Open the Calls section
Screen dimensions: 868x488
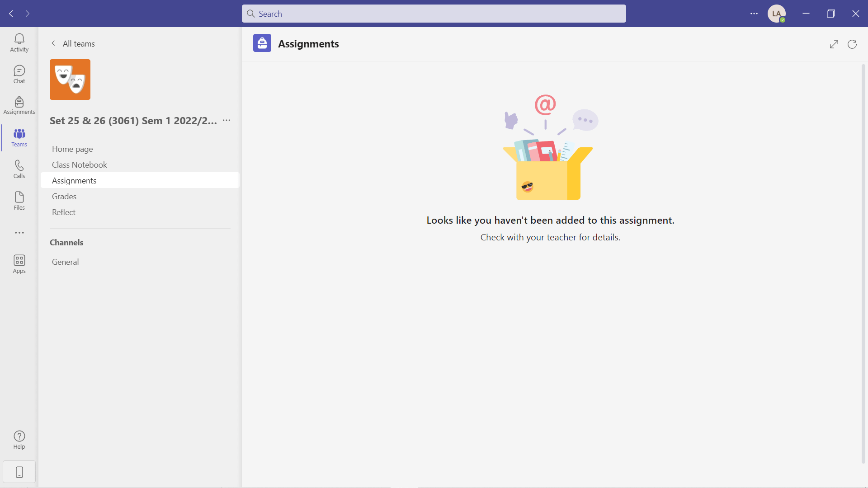coord(19,169)
